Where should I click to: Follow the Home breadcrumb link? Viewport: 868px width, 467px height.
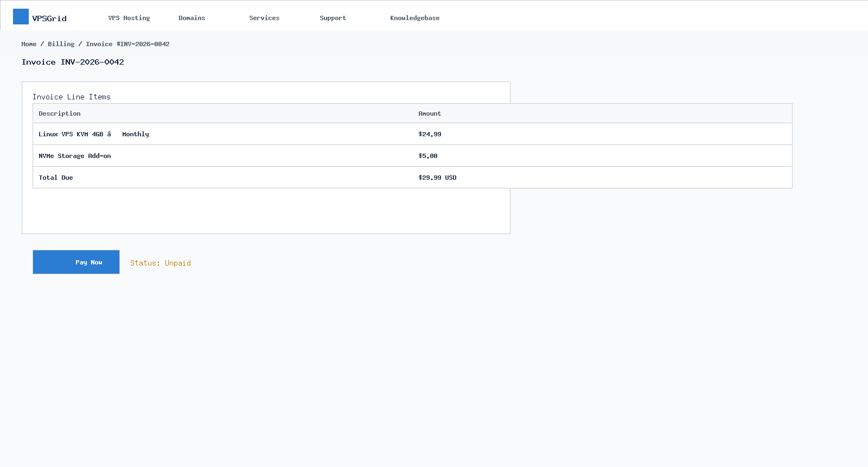click(29, 44)
